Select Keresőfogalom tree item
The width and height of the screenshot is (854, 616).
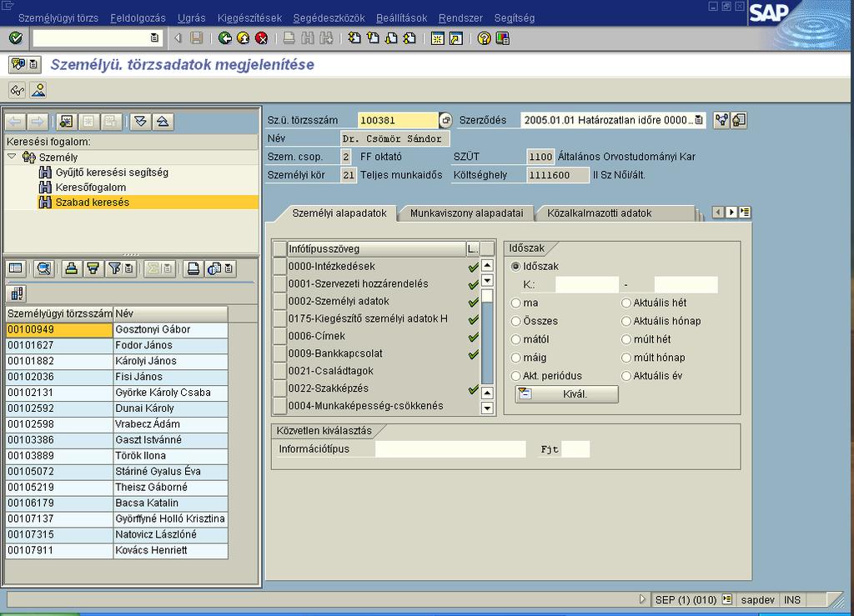90,188
